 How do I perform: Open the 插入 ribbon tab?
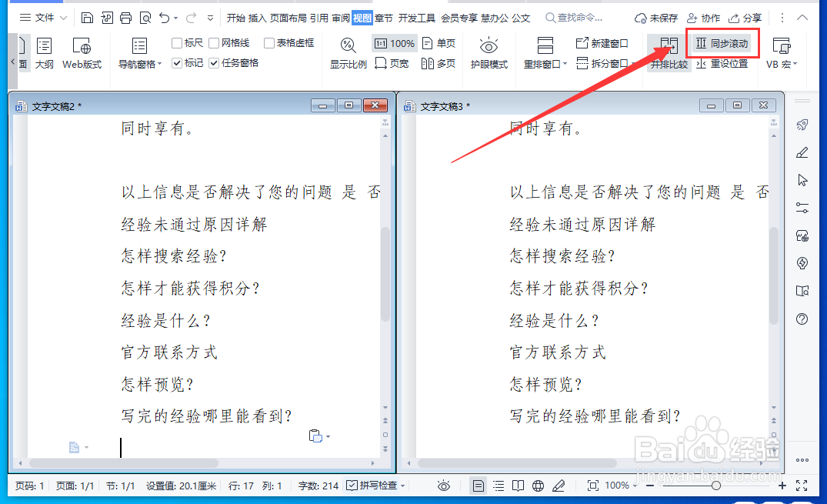(258, 18)
